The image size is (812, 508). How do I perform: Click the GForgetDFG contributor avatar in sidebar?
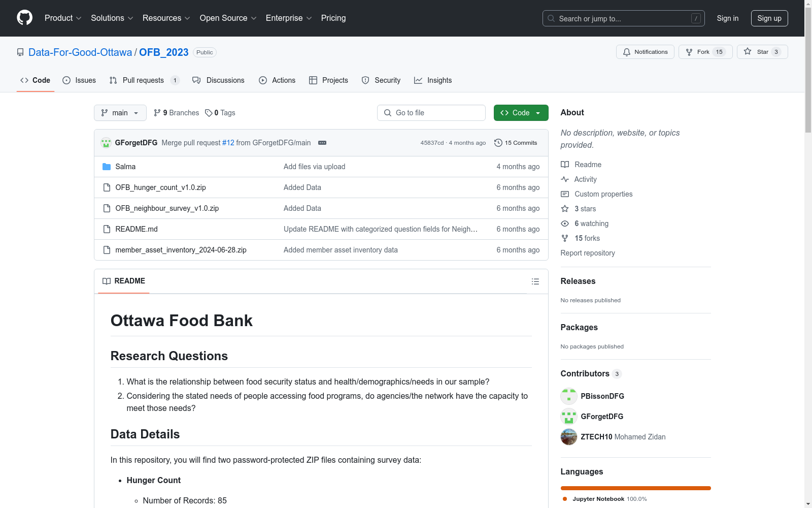coord(569,417)
